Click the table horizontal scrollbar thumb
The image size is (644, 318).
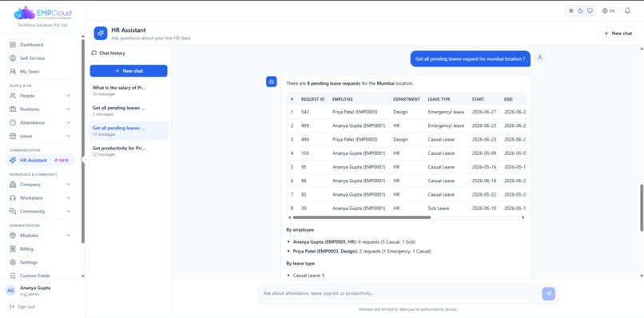click(361, 217)
